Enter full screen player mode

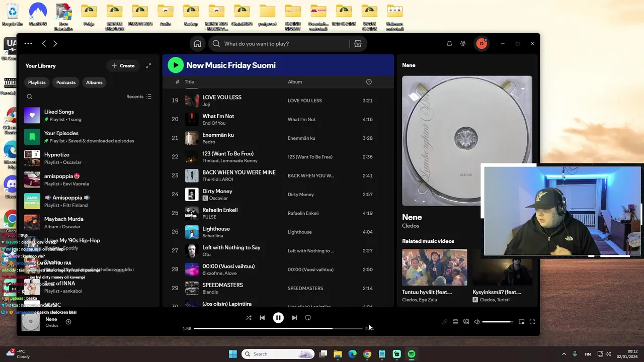(532, 322)
